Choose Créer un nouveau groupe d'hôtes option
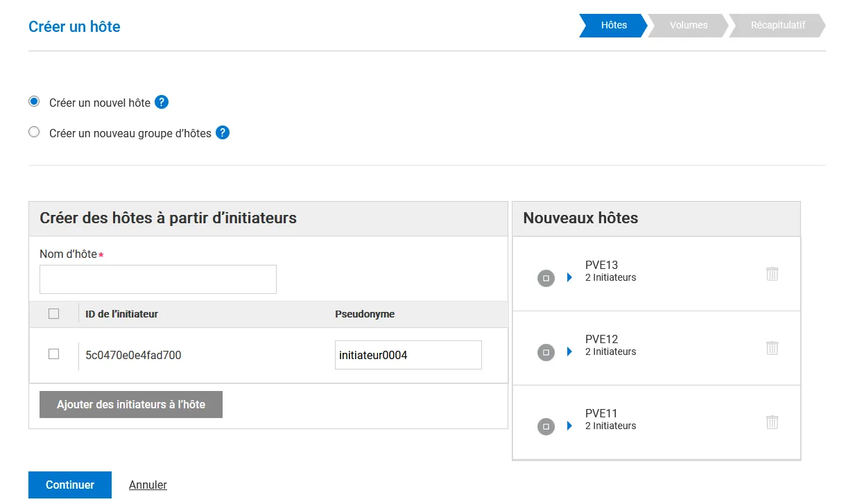The image size is (853, 504). coord(34,132)
